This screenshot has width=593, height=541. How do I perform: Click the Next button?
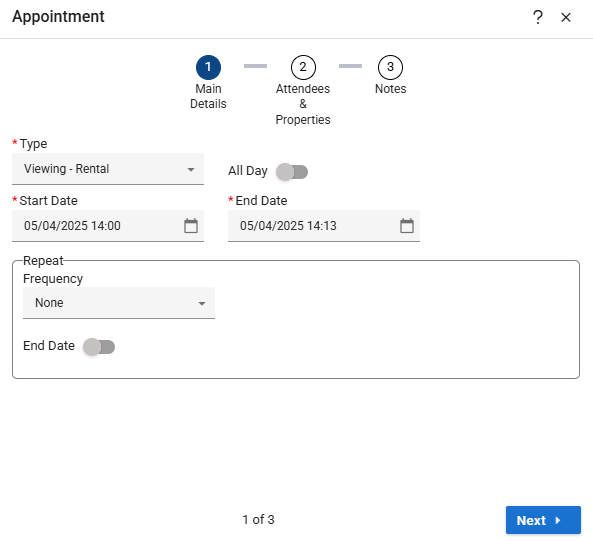click(543, 520)
